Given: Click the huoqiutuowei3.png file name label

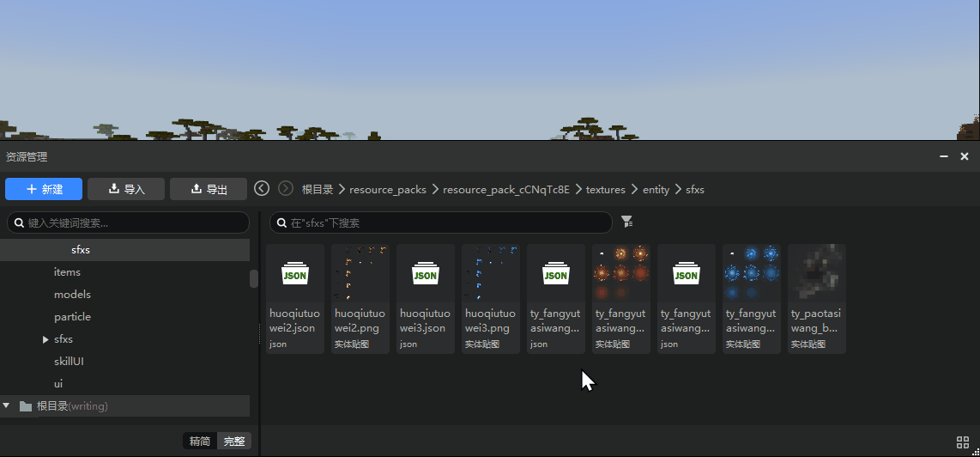Looking at the screenshot, I should pos(491,320).
